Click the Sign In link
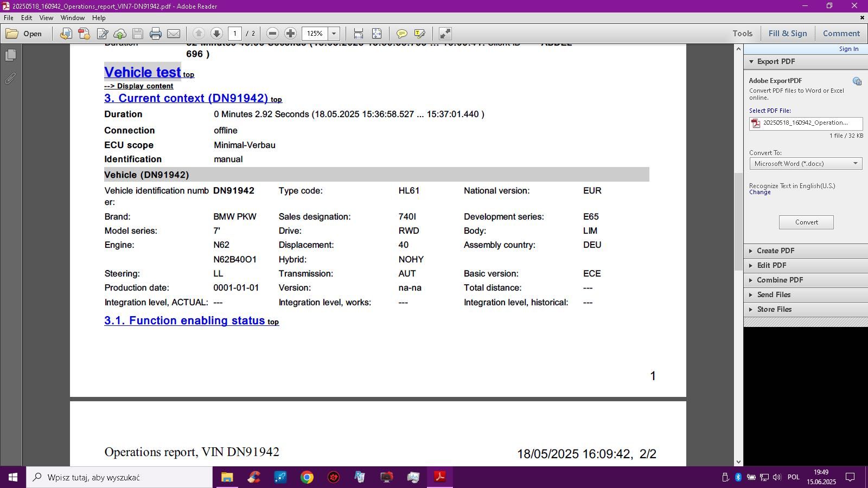The image size is (868, 488). point(848,49)
